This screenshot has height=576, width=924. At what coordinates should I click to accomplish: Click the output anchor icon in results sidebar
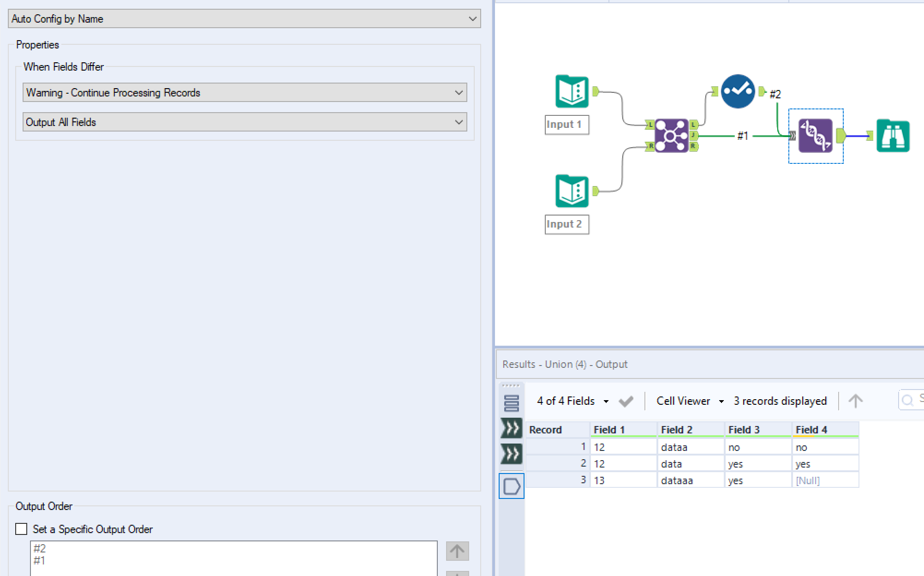point(511,486)
